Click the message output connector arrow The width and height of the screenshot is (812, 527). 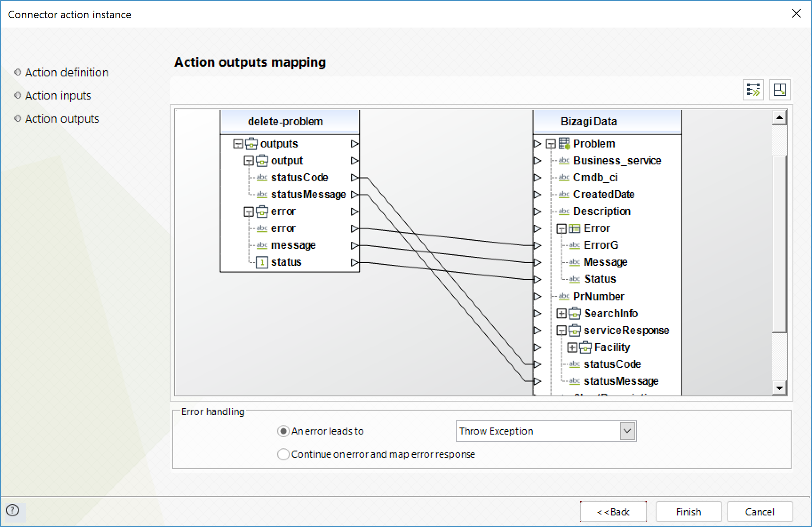[354, 245]
